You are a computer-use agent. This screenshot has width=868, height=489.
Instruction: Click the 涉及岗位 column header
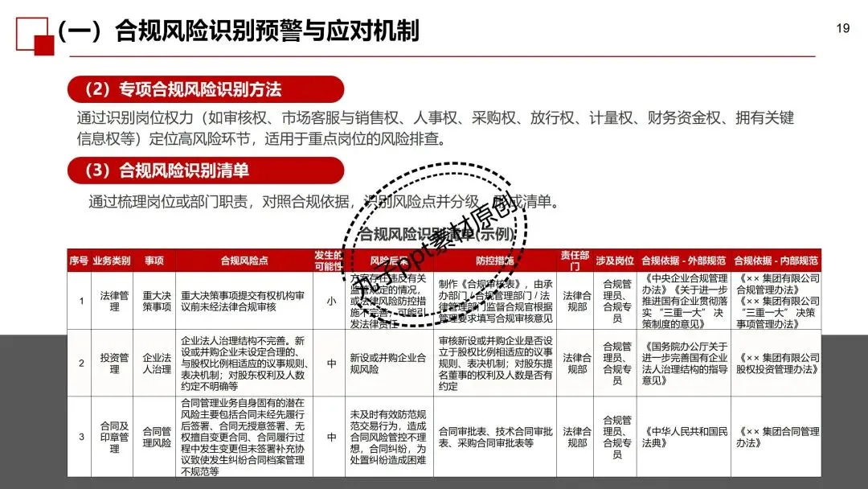(x=615, y=261)
